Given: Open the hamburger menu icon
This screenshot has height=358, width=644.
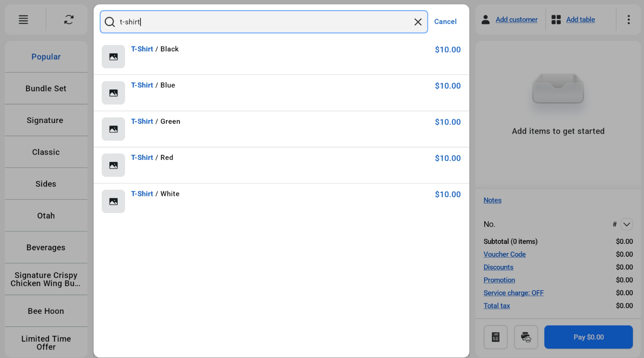Looking at the screenshot, I should click(24, 20).
